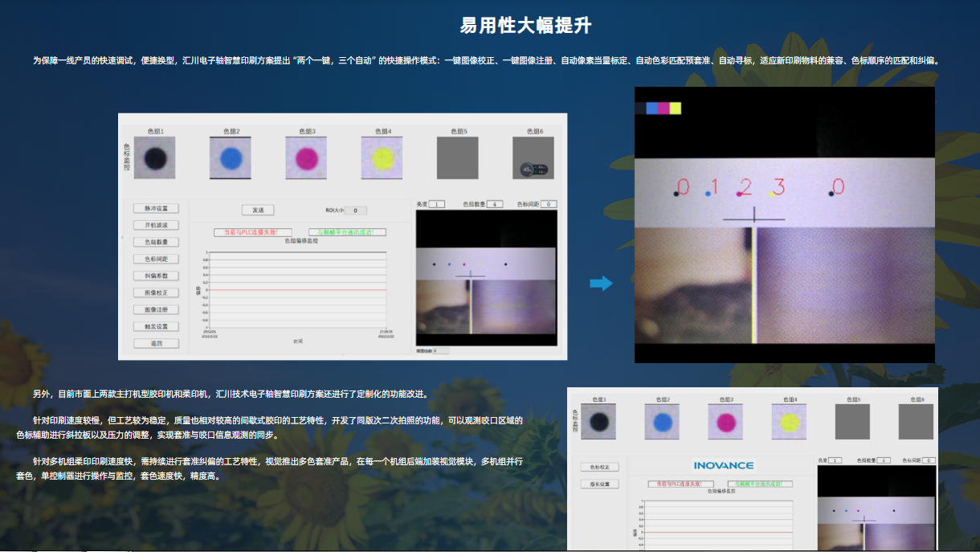Click the ROI大小 value field
980x552 pixels.
coord(355,211)
